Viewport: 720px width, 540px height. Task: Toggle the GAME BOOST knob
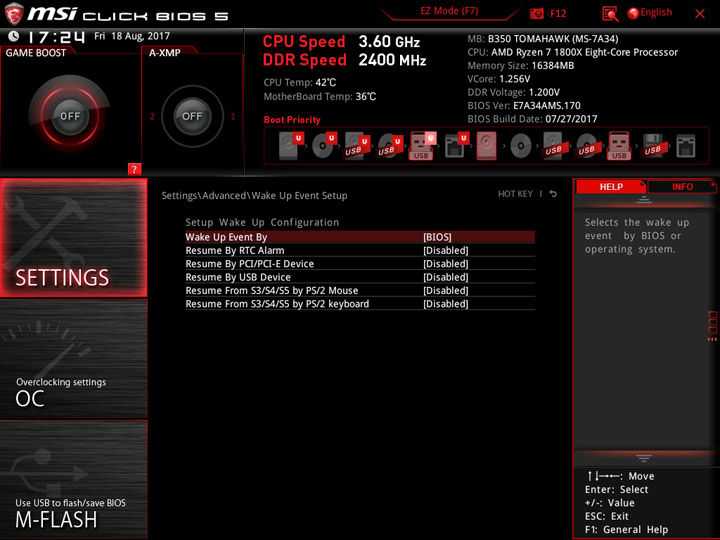pos(70,116)
